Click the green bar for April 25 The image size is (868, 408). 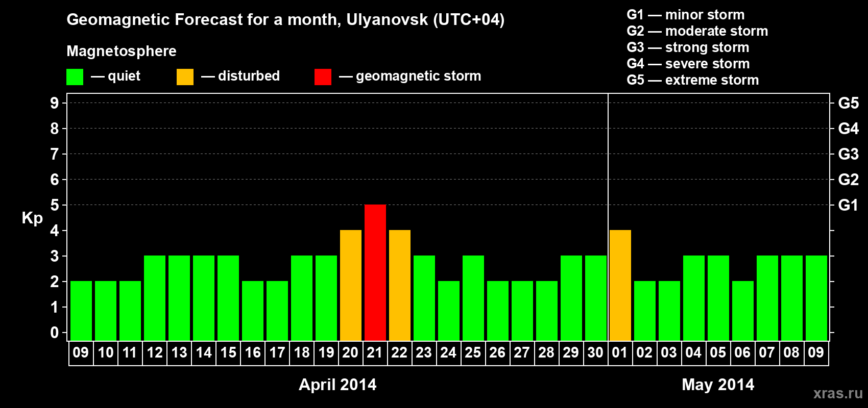pyautogui.click(x=473, y=298)
